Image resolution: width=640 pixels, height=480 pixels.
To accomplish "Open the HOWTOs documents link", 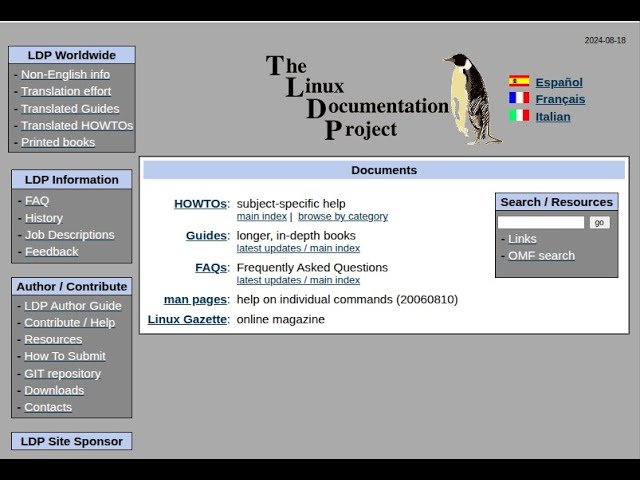I will 200,204.
